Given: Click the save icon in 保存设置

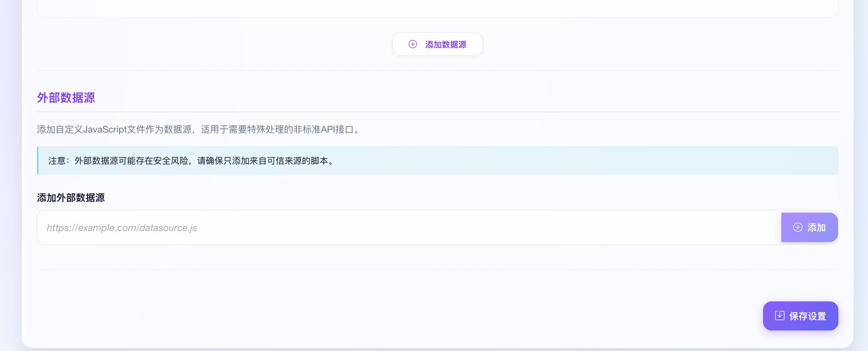Looking at the screenshot, I should coord(779,316).
